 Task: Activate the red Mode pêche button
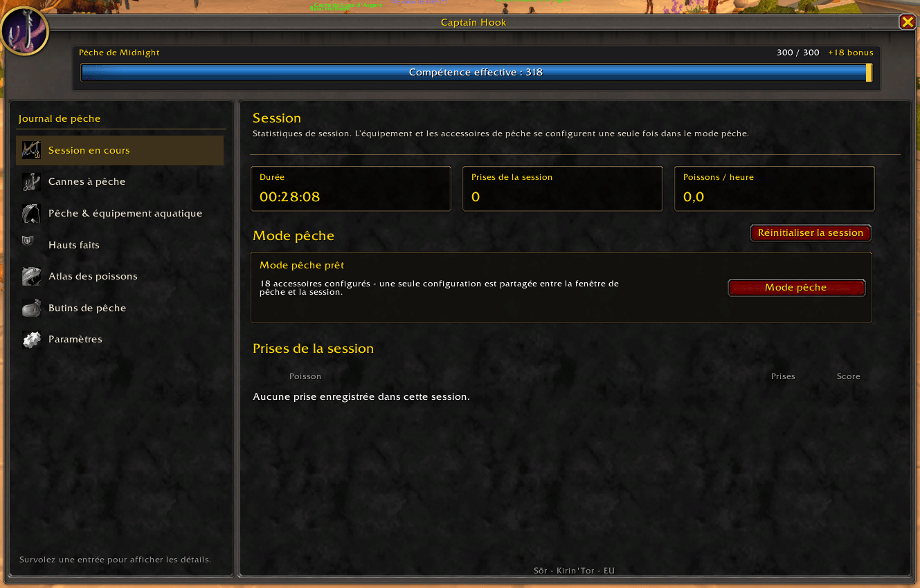tap(796, 288)
